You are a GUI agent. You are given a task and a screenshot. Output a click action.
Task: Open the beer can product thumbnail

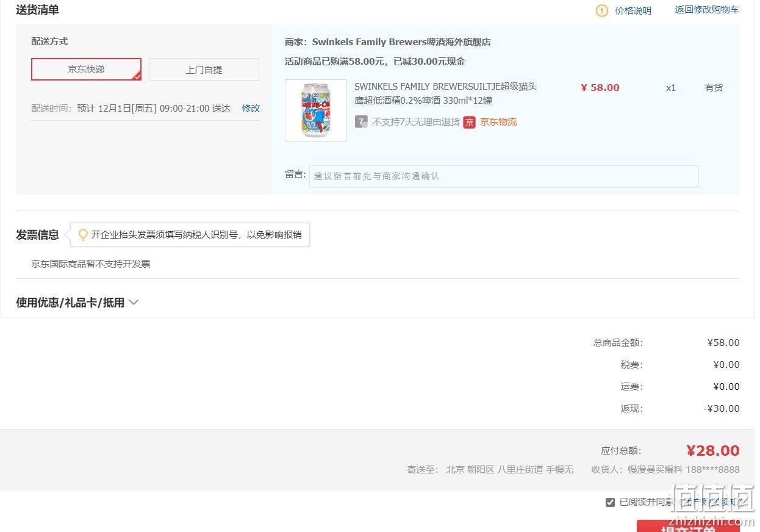coord(316,110)
